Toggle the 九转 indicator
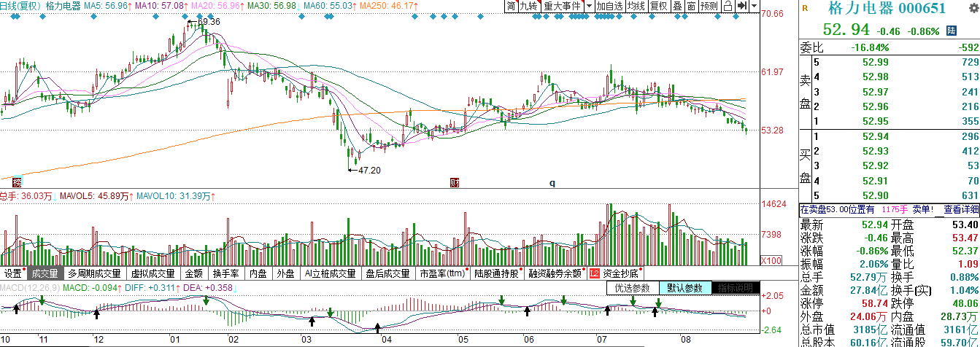The height and width of the screenshot is (347, 980). click(x=528, y=6)
